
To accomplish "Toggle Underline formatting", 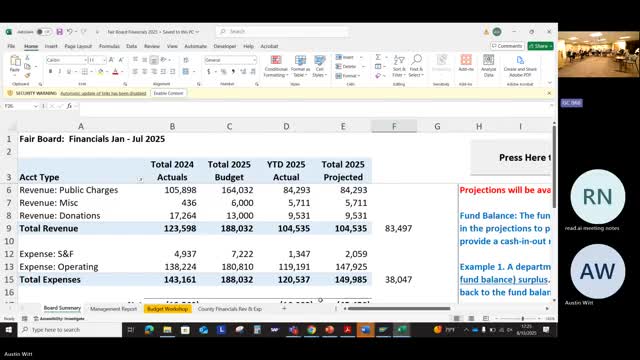I will (x=69, y=71).
